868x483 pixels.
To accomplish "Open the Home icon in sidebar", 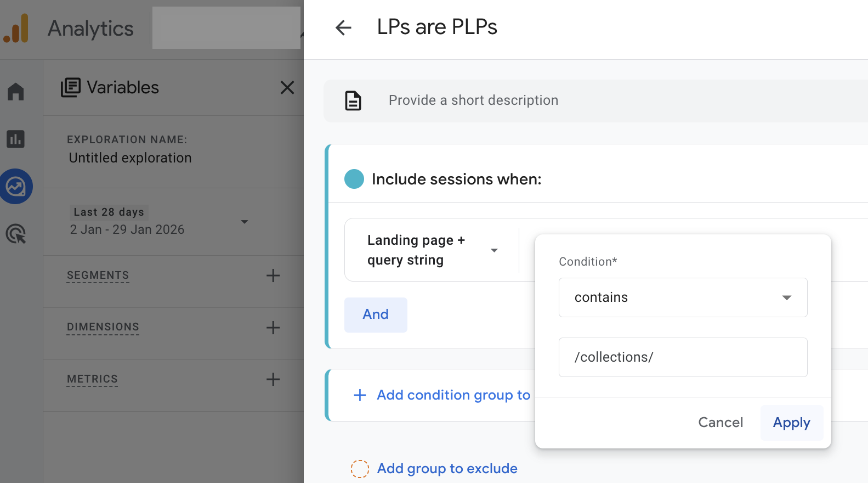I will 16,91.
